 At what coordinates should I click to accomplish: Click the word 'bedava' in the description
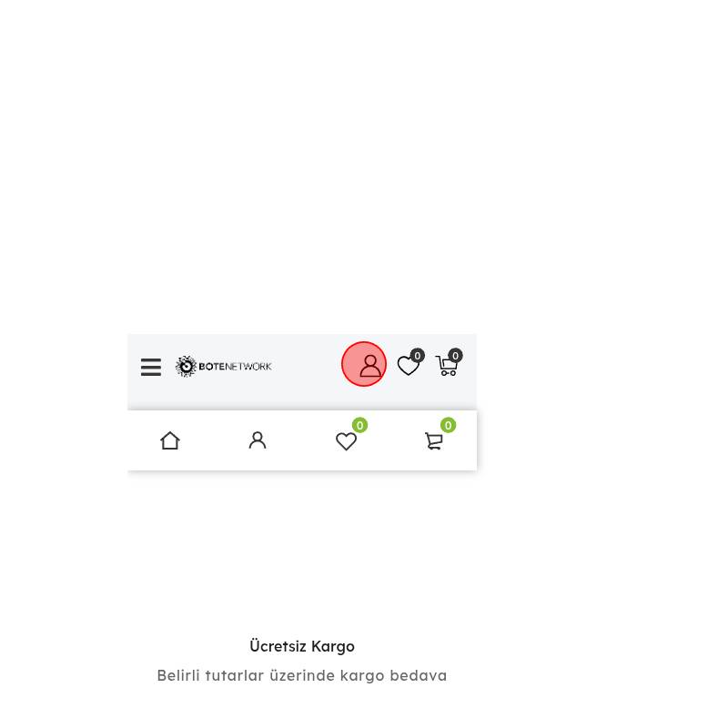click(x=419, y=675)
